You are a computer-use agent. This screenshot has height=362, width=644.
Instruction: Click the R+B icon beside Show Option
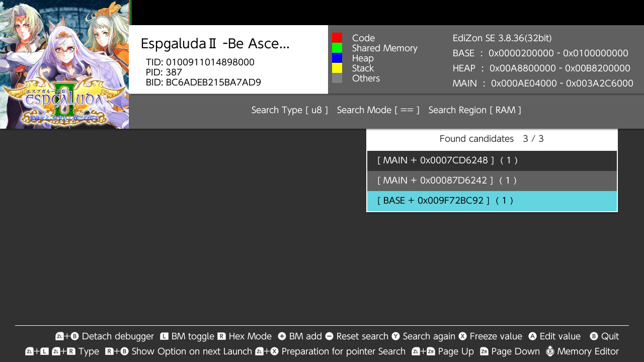(x=117, y=351)
